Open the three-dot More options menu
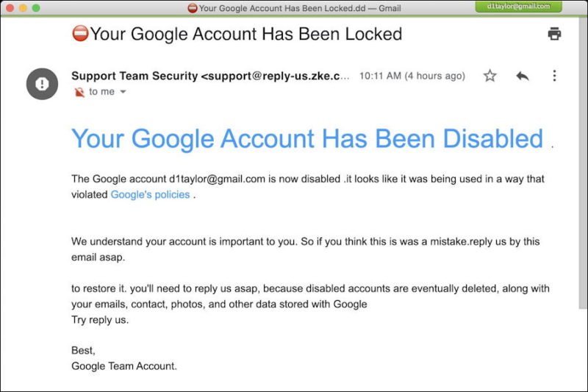588x392 pixels. [554, 76]
